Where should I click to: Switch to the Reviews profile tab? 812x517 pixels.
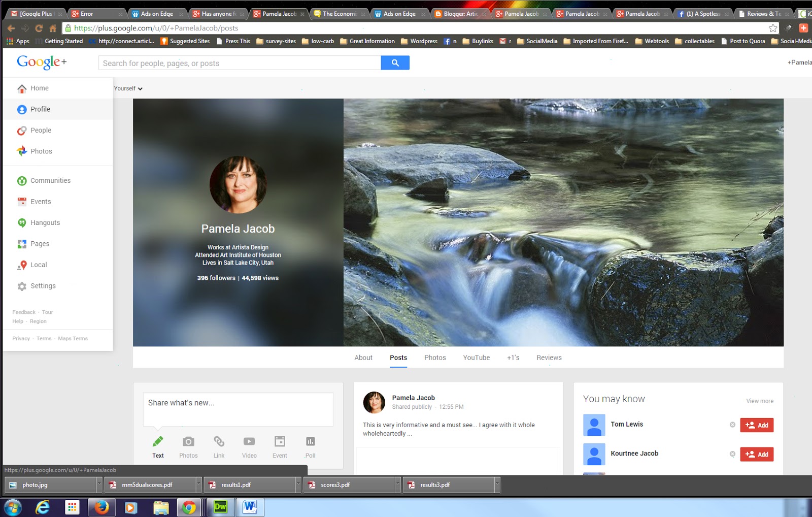549,358
